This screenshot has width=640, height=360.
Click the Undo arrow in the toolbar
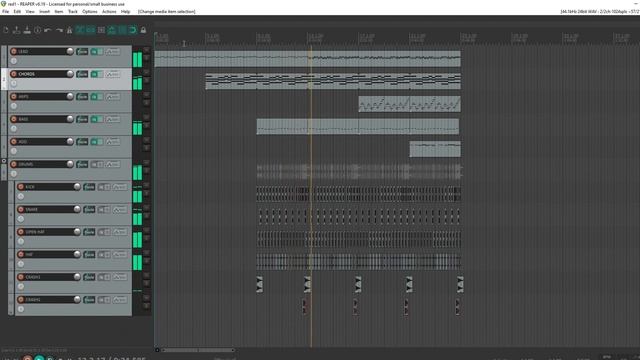coord(48,30)
